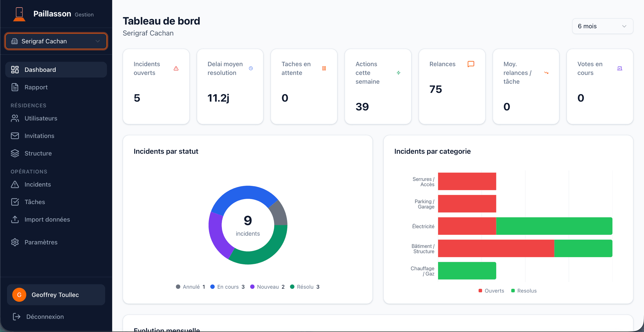
Task: Open Paramètres label
Action: coord(41,242)
